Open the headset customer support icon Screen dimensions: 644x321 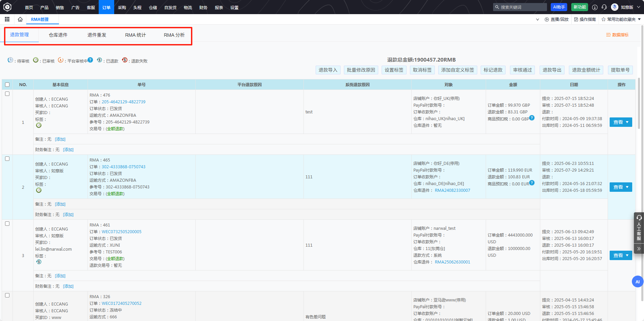[604, 7]
